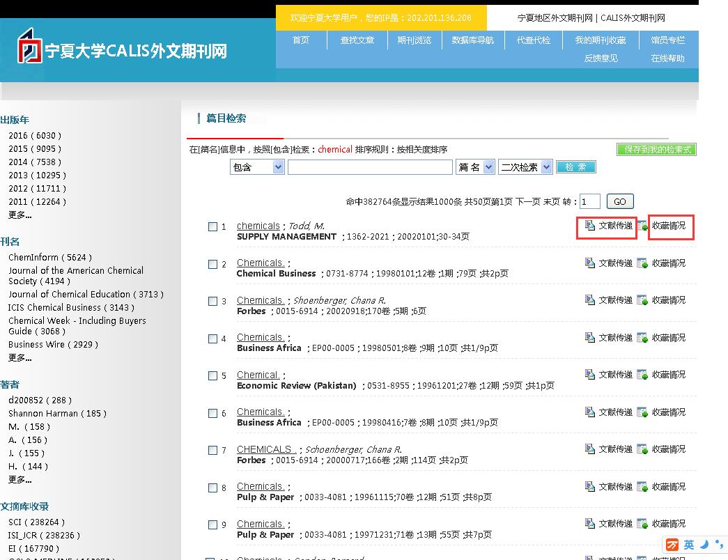Click the Sogou input method icon
The height and width of the screenshot is (560, 728).
click(672, 545)
